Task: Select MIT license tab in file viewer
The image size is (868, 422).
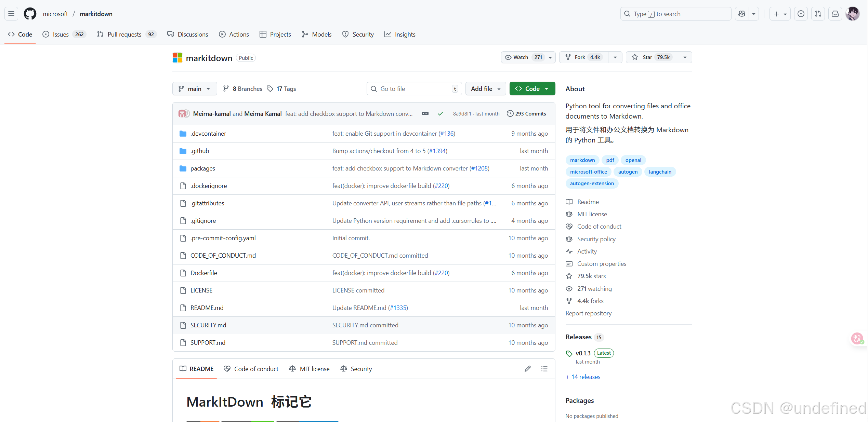Action: tap(309, 369)
